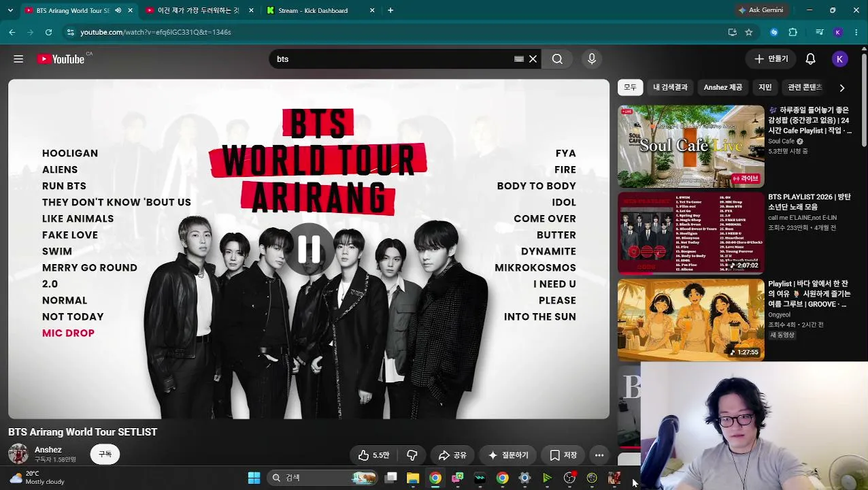Screen dimensions: 868x490
Task: Open the Ongyeol channel link
Action: (x=779, y=315)
